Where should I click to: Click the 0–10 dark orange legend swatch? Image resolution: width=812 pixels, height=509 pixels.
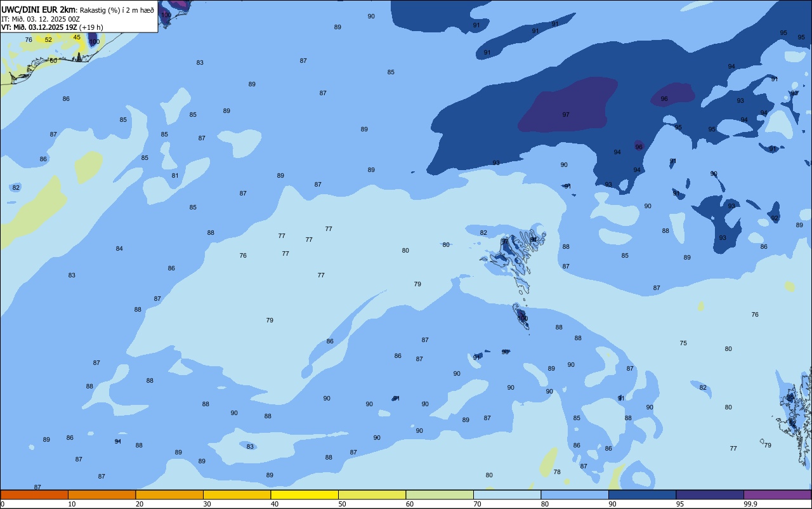pyautogui.click(x=34, y=494)
